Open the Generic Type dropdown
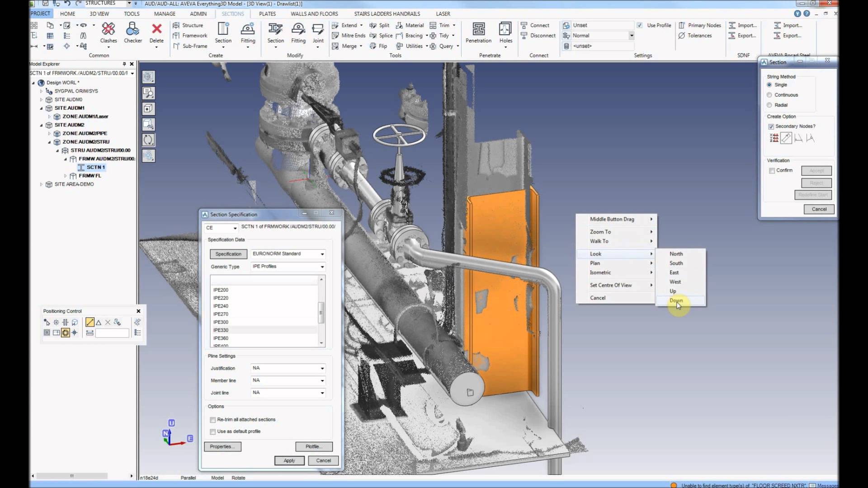 point(322,267)
